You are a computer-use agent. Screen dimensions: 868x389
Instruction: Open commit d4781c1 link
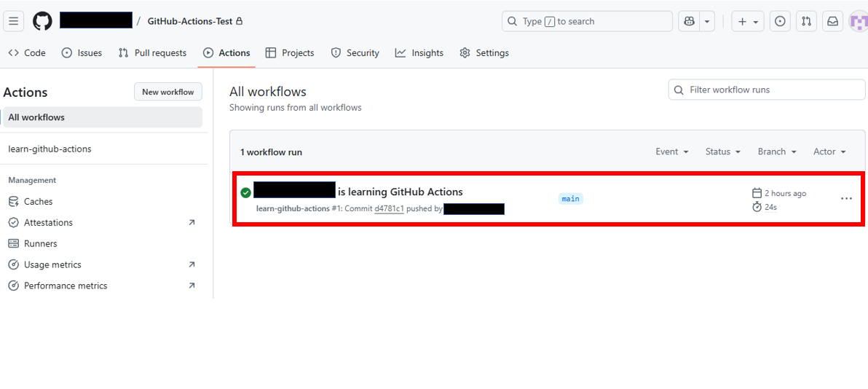(389, 209)
